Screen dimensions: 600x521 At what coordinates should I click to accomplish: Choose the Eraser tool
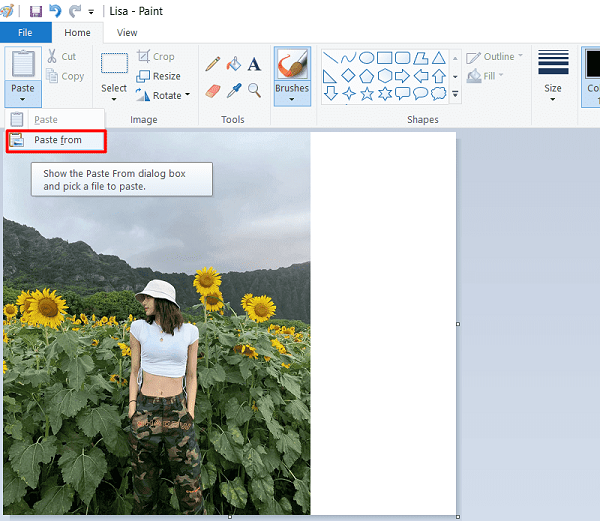[213, 91]
